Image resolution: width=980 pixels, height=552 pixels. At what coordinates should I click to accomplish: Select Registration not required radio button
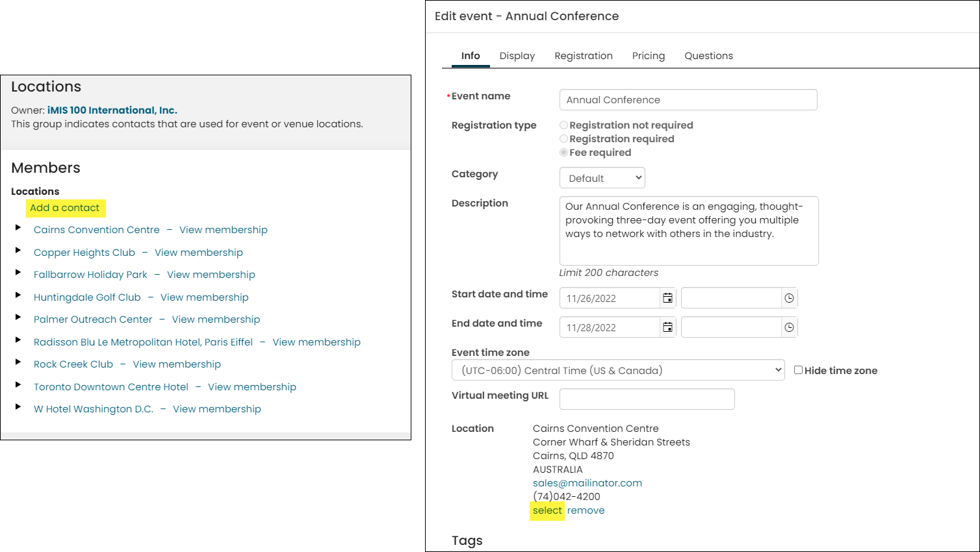point(563,125)
